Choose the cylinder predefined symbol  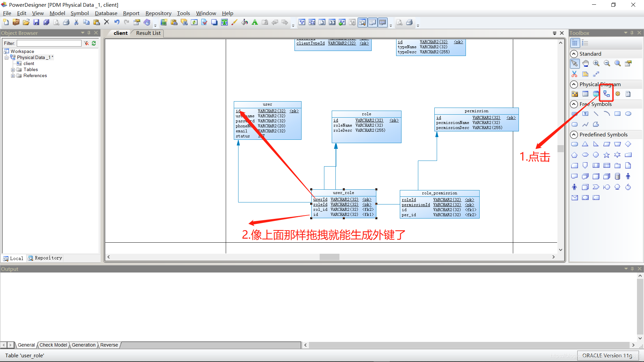pyautogui.click(x=618, y=176)
